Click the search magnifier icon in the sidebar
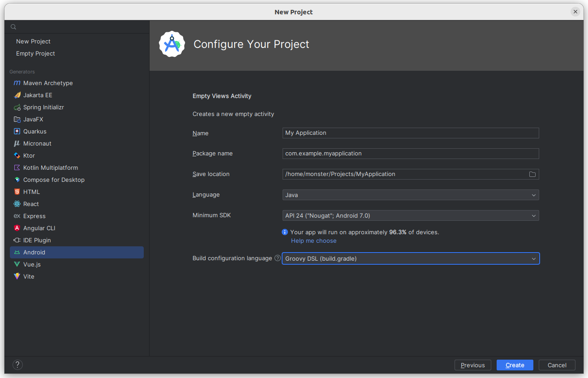588x378 pixels. point(13,27)
